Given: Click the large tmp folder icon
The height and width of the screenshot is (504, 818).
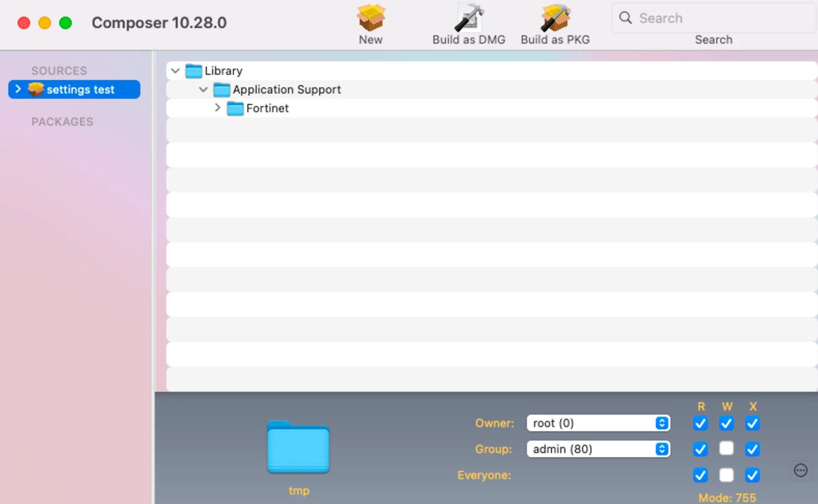Looking at the screenshot, I should [298, 447].
